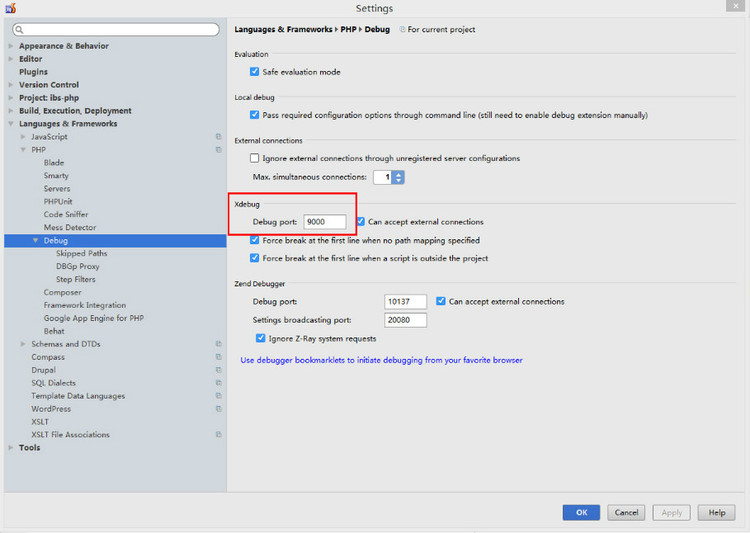Image resolution: width=750 pixels, height=533 pixels.
Task: Open the debugger bookmarklets link
Action: [x=381, y=360]
